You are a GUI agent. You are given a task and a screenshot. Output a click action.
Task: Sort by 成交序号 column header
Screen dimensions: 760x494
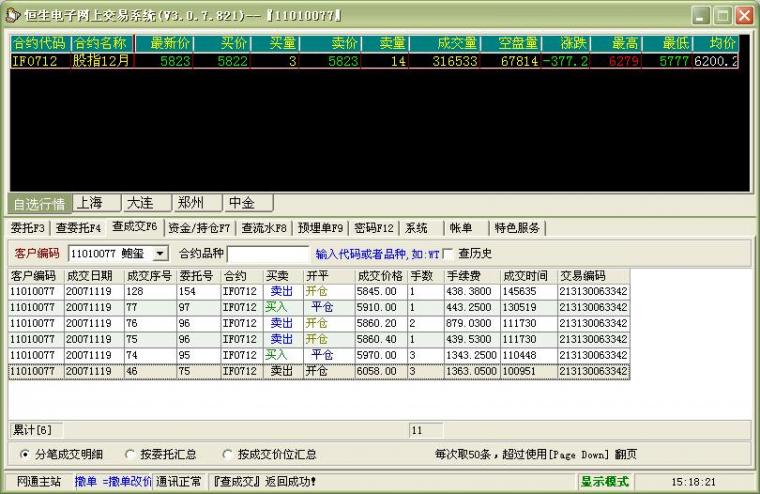pyautogui.click(x=149, y=276)
